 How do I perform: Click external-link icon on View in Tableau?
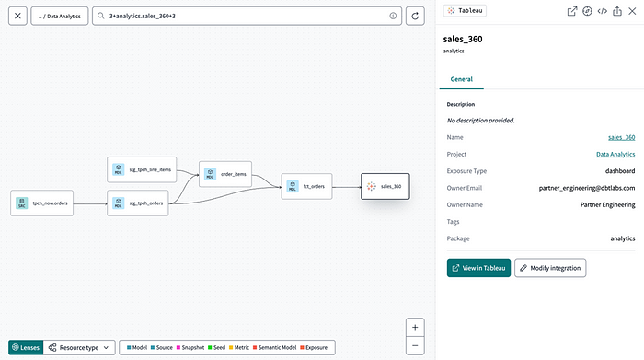pos(455,268)
